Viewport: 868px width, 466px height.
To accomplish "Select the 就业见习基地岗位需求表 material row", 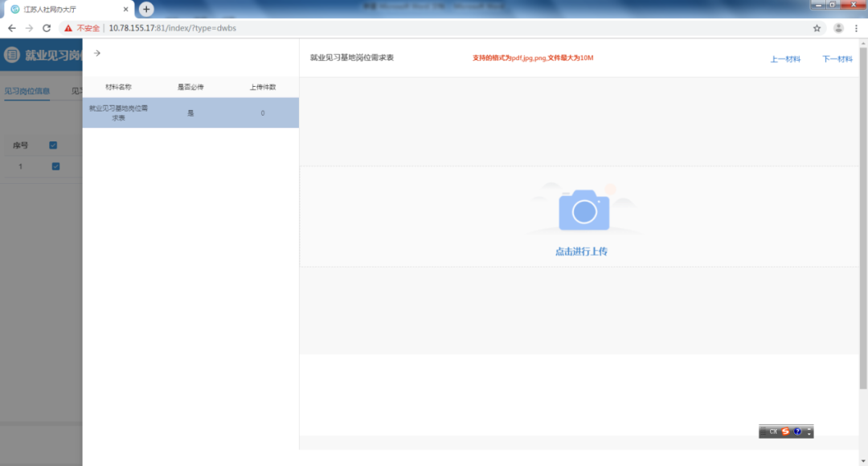I will click(x=190, y=112).
